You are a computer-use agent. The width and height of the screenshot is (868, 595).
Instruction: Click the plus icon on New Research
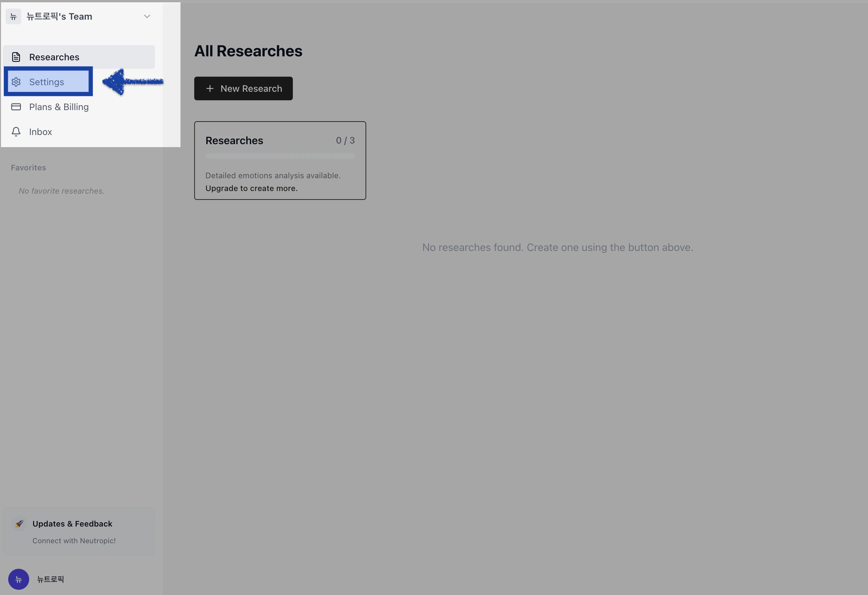[210, 88]
